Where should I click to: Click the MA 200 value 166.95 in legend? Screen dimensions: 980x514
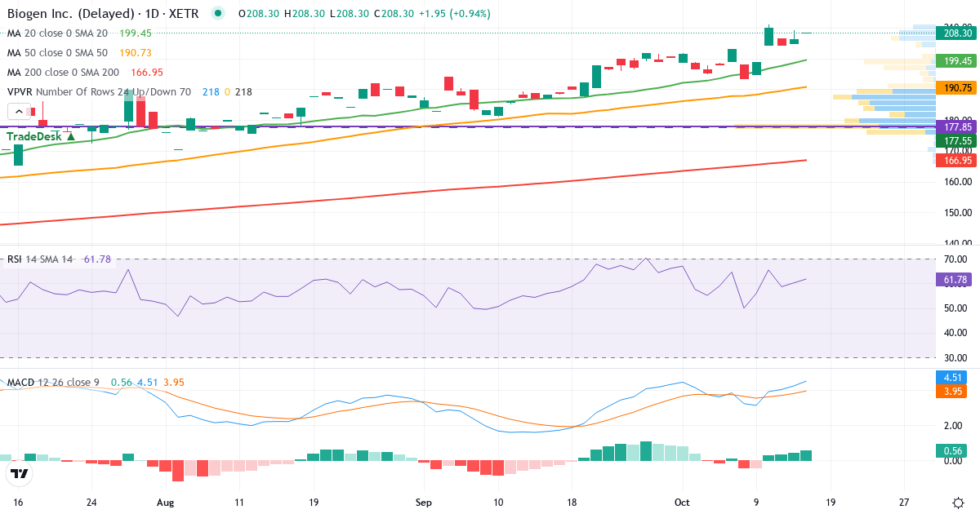pos(145,72)
